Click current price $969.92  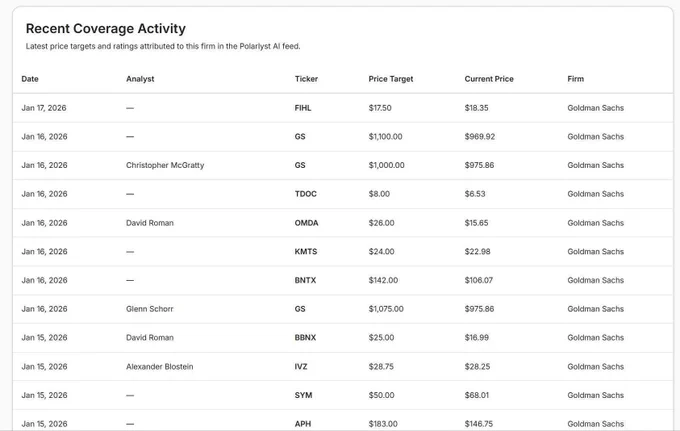coord(480,137)
